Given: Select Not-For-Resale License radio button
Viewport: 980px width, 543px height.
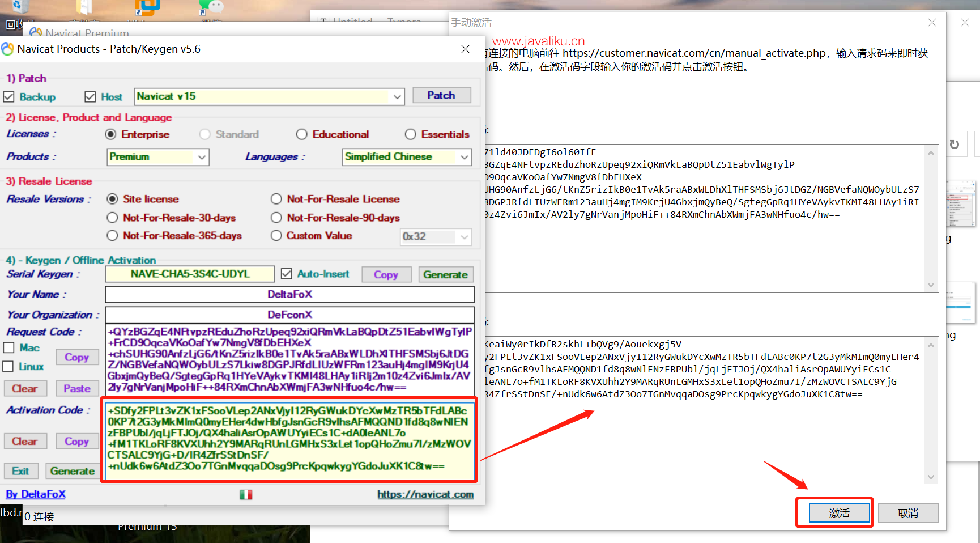Looking at the screenshot, I should (x=276, y=199).
